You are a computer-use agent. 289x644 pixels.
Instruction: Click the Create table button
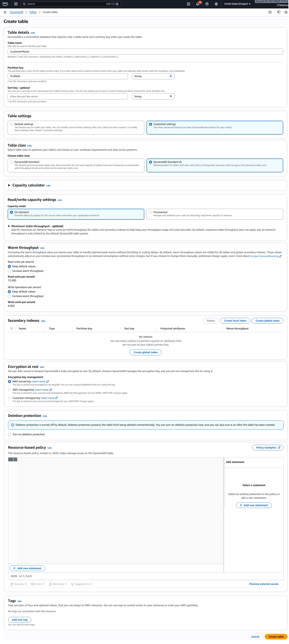tap(276, 637)
